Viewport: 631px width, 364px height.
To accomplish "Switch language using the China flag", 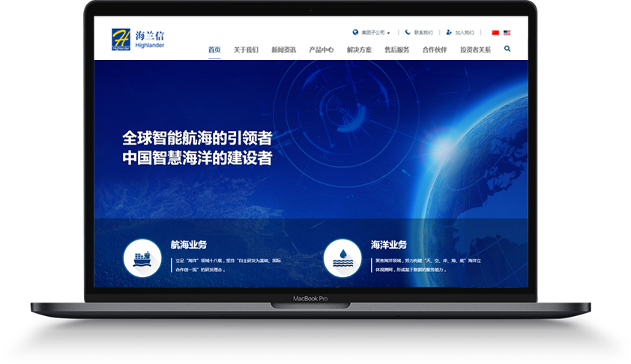I will click(495, 33).
